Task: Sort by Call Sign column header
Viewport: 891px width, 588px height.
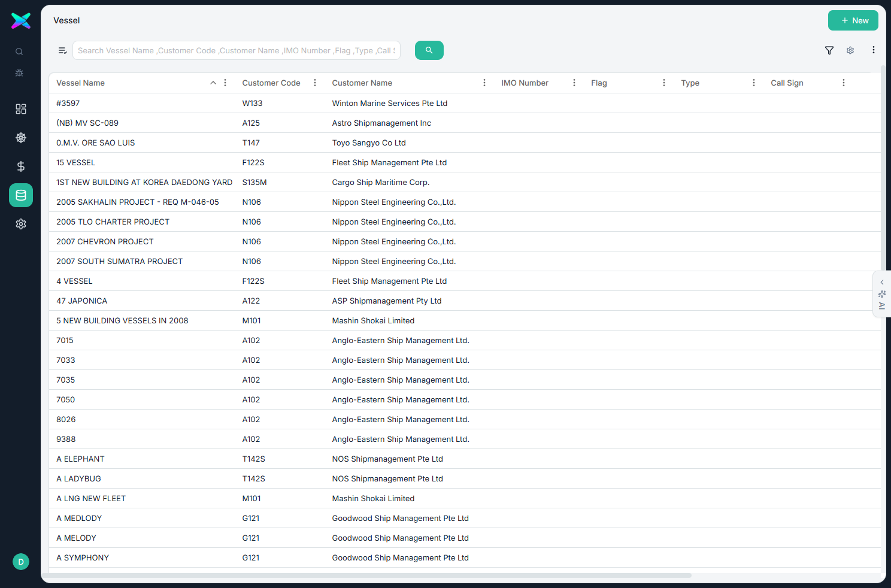Action: coord(787,83)
